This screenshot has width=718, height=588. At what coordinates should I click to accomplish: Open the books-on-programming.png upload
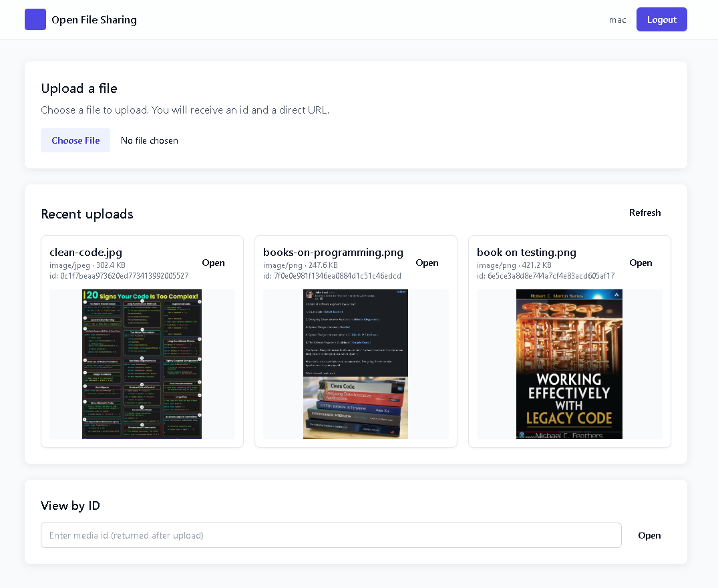click(x=427, y=263)
